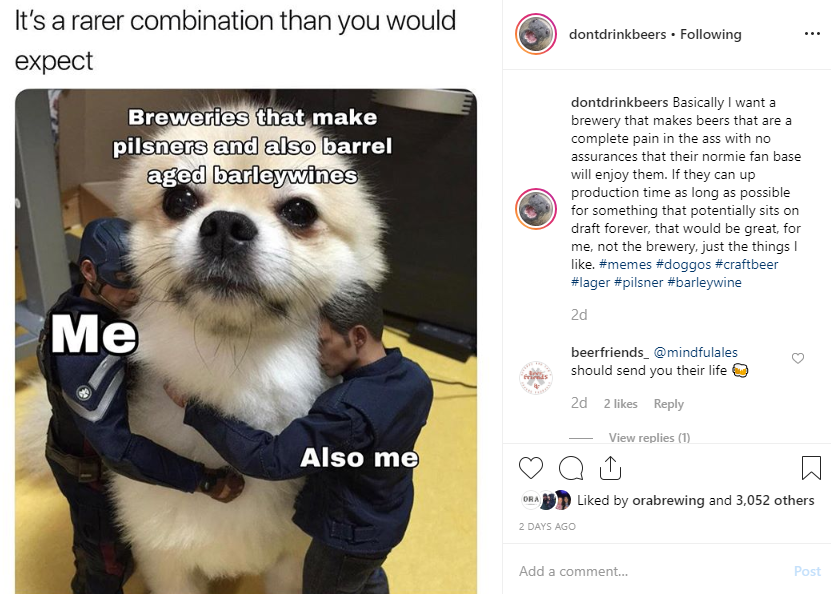This screenshot has height=594, width=831.
Task: Open the dontdrinkbeers profile avatar in the header
Action: (x=536, y=34)
